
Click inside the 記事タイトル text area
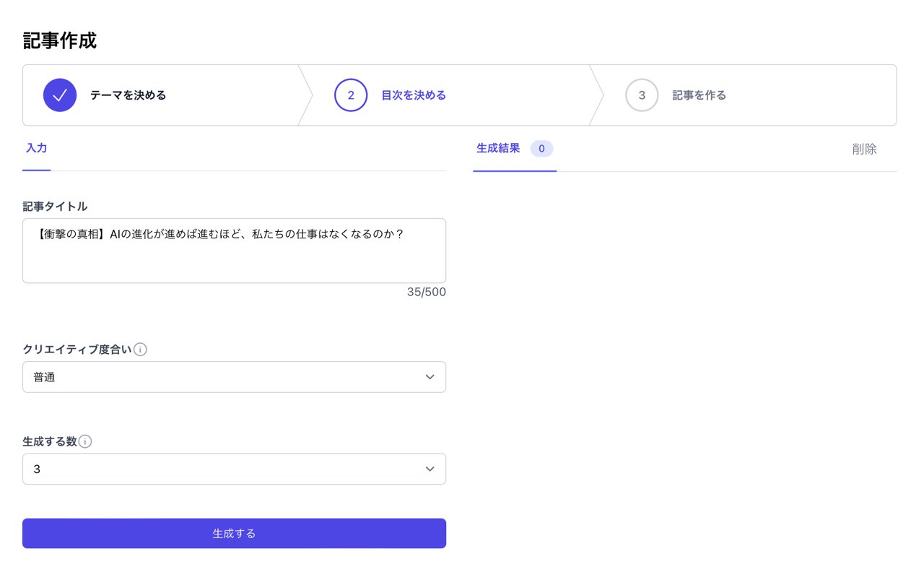234,250
